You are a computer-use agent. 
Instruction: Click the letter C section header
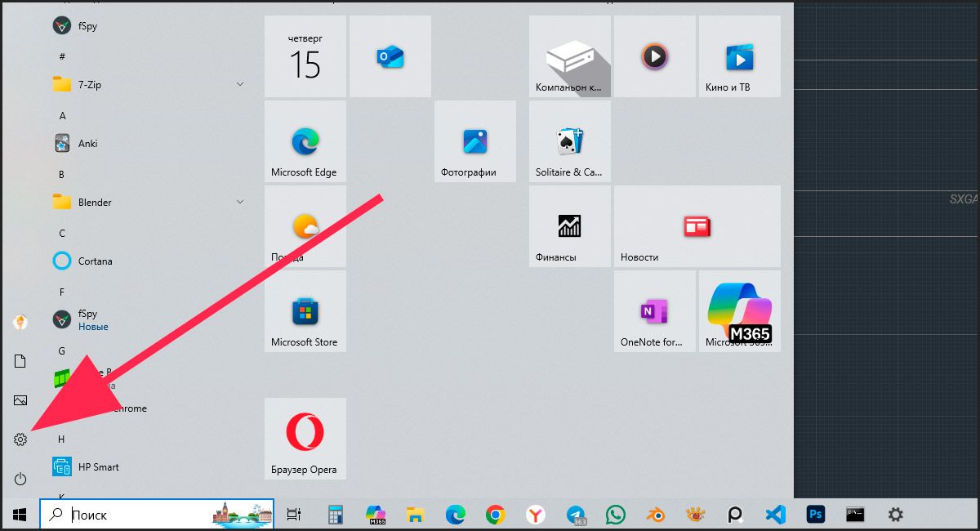(x=62, y=234)
